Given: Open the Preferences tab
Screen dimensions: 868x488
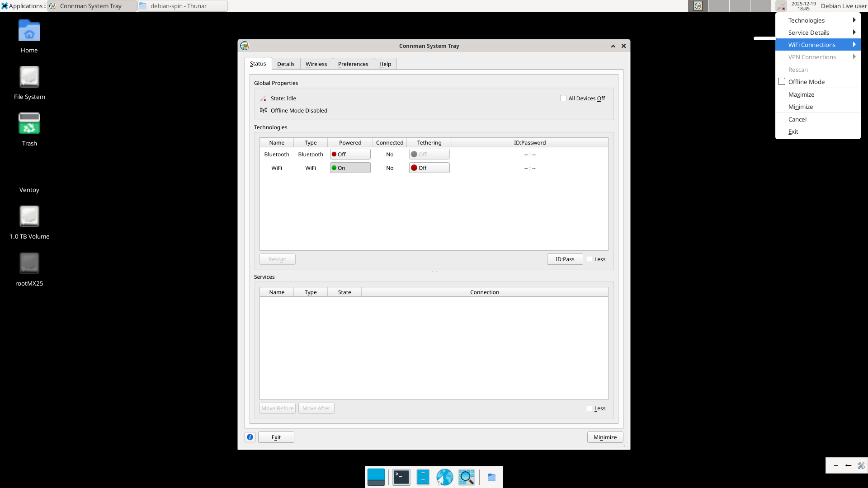Looking at the screenshot, I should (x=353, y=64).
